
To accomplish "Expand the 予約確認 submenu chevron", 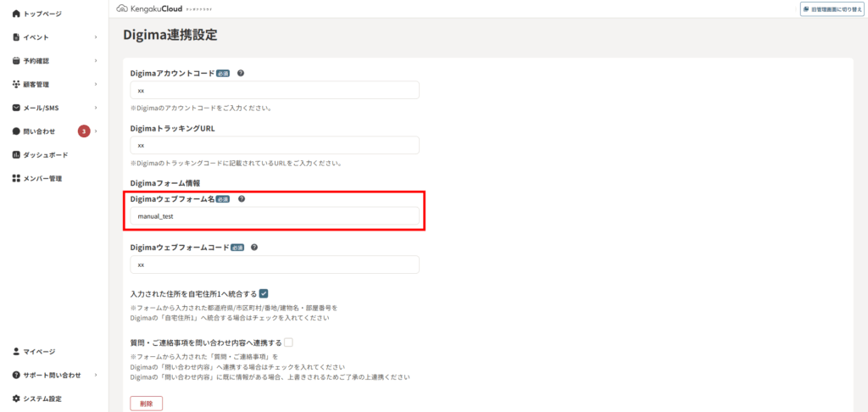I will click(96, 60).
